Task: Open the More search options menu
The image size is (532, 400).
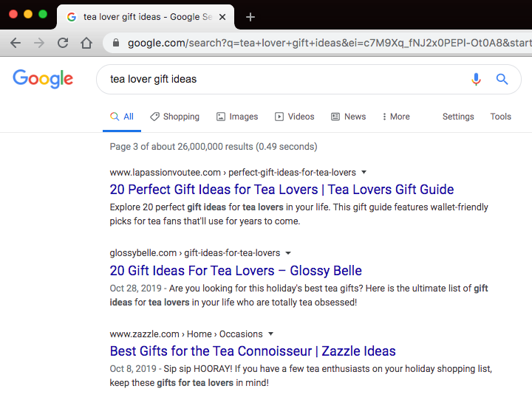Action: (x=395, y=117)
